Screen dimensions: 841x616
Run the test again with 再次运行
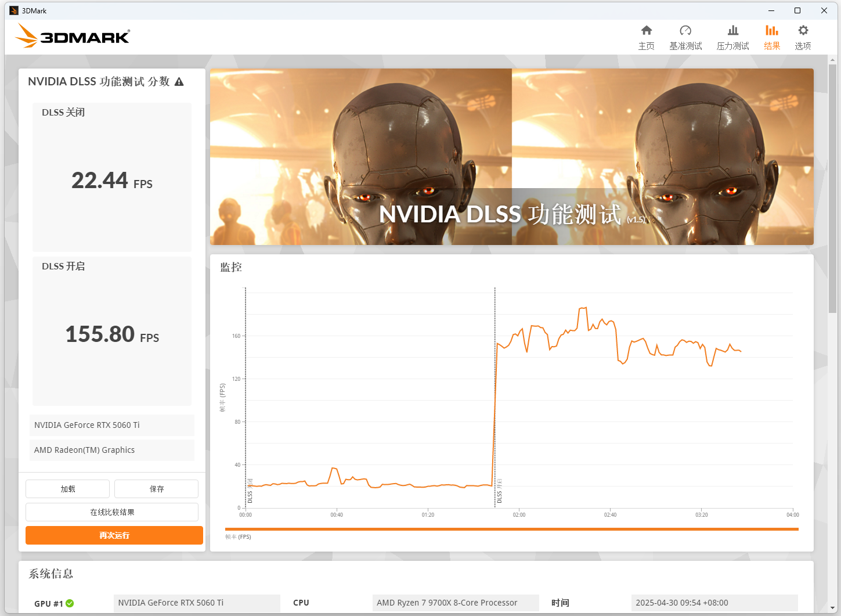[x=114, y=535]
